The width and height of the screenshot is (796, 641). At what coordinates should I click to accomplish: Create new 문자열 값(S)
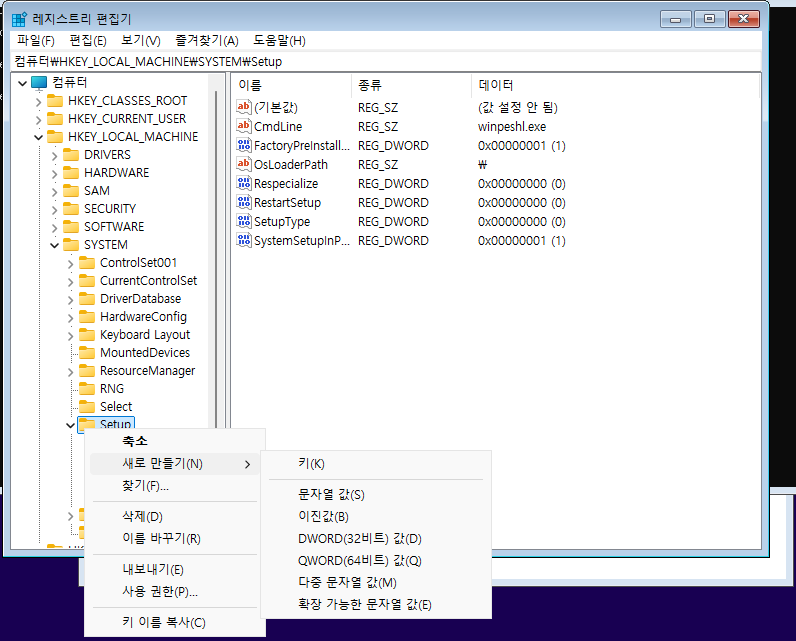[x=376, y=494]
